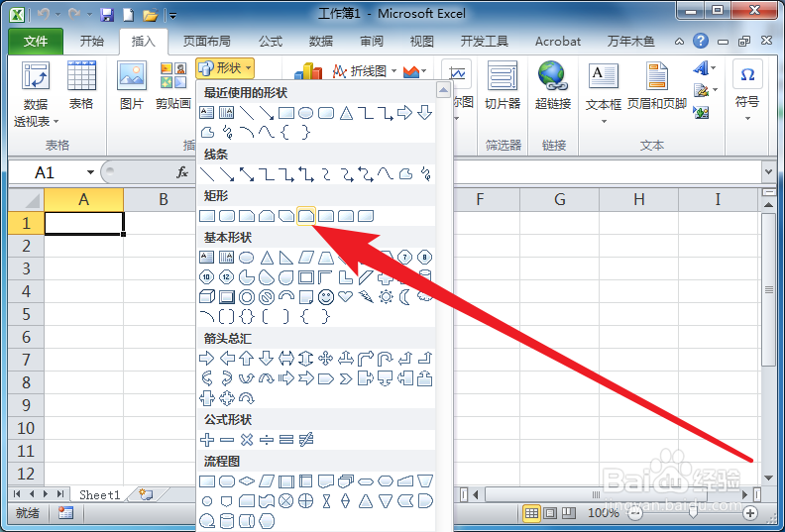The height and width of the screenshot is (532, 785).
Task: Choose the flowchart decision diamond shape
Action: coord(247,480)
